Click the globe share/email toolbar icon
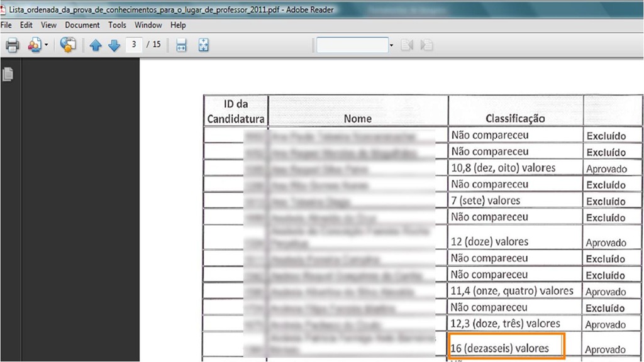The height and width of the screenshot is (362, 644). (x=68, y=45)
